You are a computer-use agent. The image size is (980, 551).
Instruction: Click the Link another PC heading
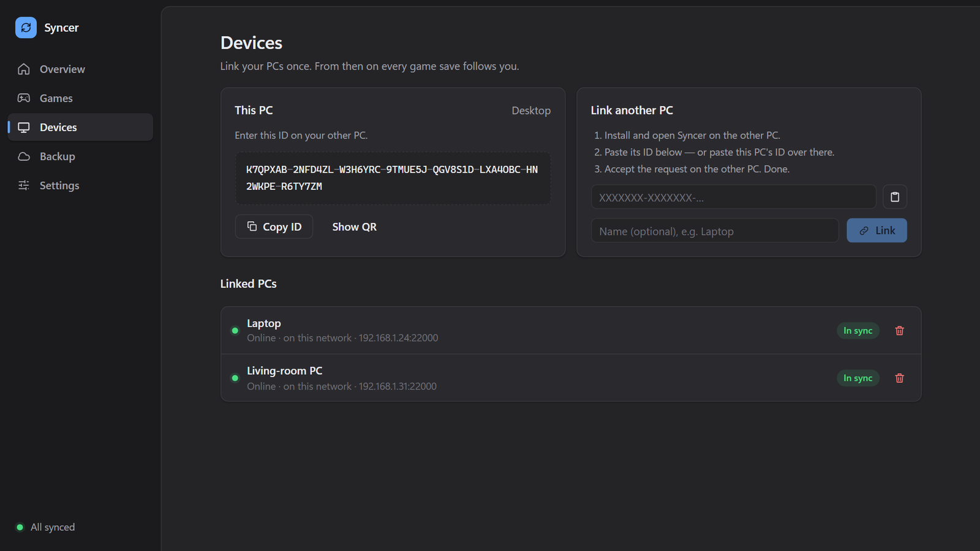(x=632, y=110)
